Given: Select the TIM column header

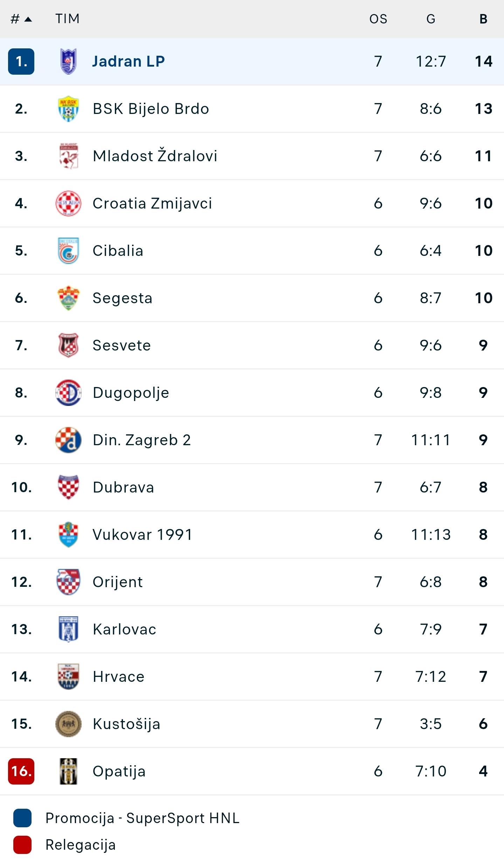Looking at the screenshot, I should pos(68,19).
